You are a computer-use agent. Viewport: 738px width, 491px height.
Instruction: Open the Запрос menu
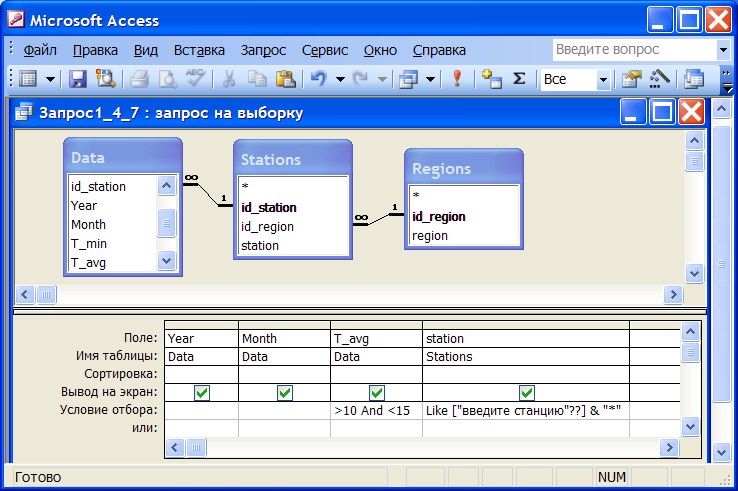coord(263,50)
